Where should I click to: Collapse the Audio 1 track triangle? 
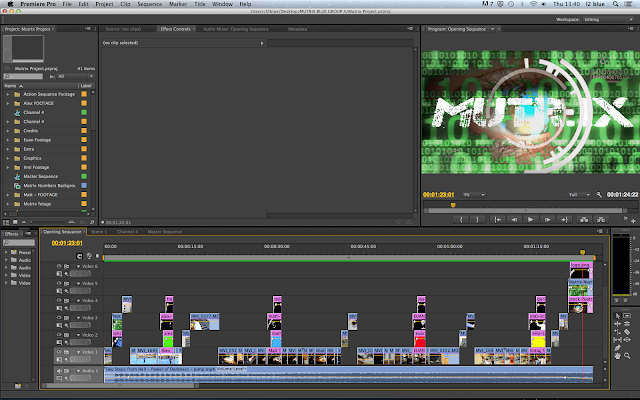tap(78, 371)
